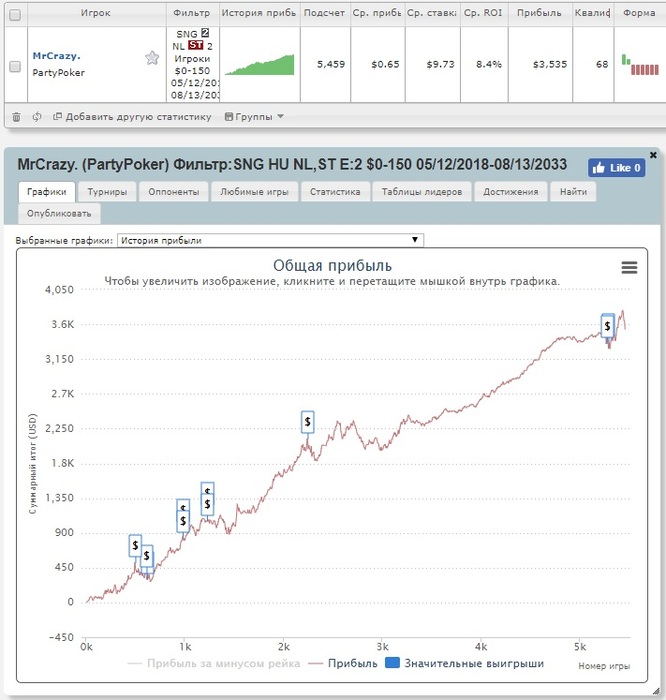The image size is (666, 700).
Task: Click the $9.73 average stake value
Action: tap(440, 64)
